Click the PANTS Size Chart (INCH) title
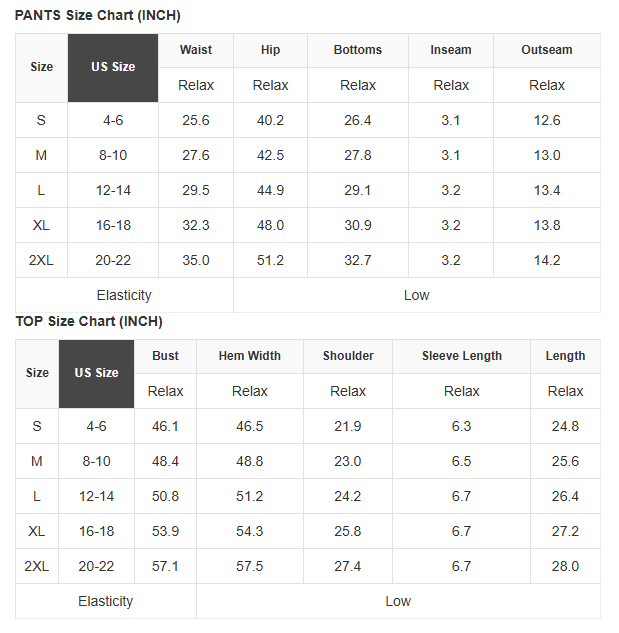The height and width of the screenshot is (633, 619). pyautogui.click(x=98, y=15)
